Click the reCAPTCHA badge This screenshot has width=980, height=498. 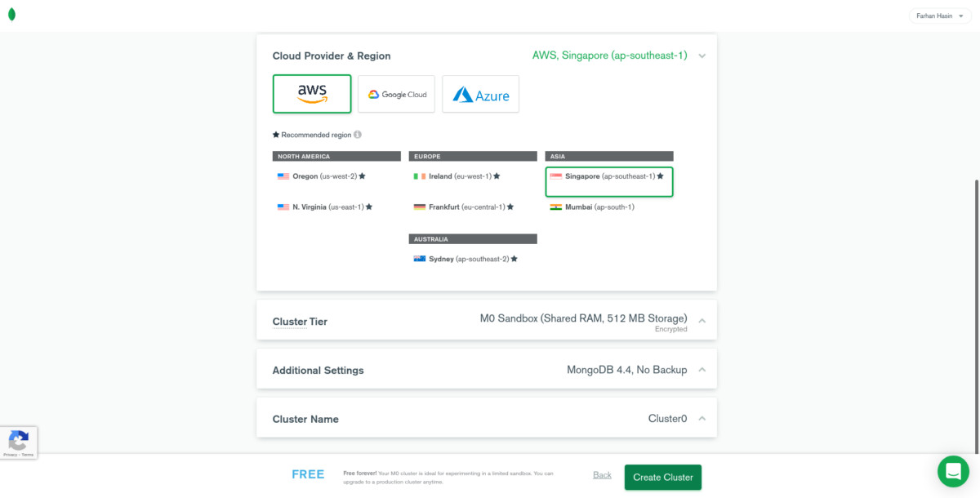(18, 442)
